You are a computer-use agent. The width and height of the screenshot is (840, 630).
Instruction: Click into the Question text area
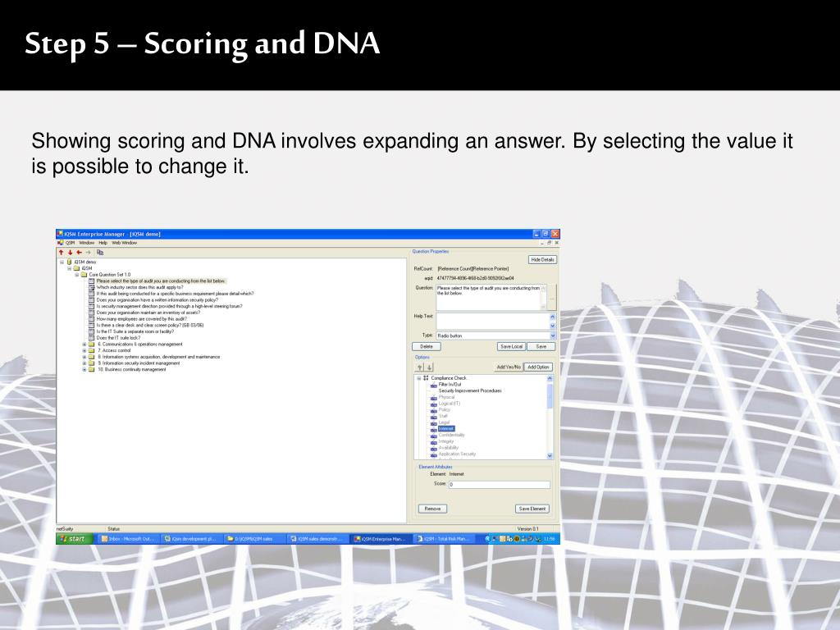pos(491,297)
